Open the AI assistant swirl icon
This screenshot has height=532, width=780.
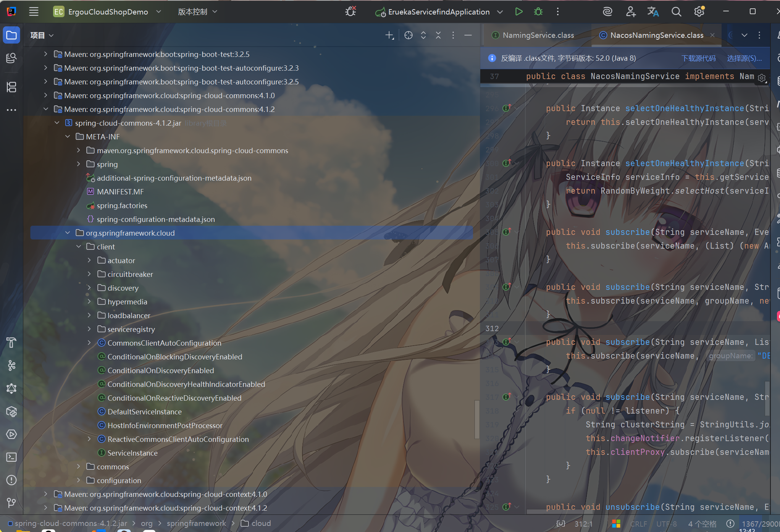click(x=607, y=11)
